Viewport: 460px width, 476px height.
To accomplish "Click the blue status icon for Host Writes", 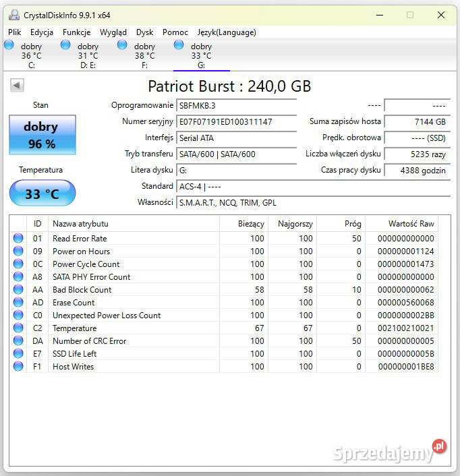I will pyautogui.click(x=18, y=366).
